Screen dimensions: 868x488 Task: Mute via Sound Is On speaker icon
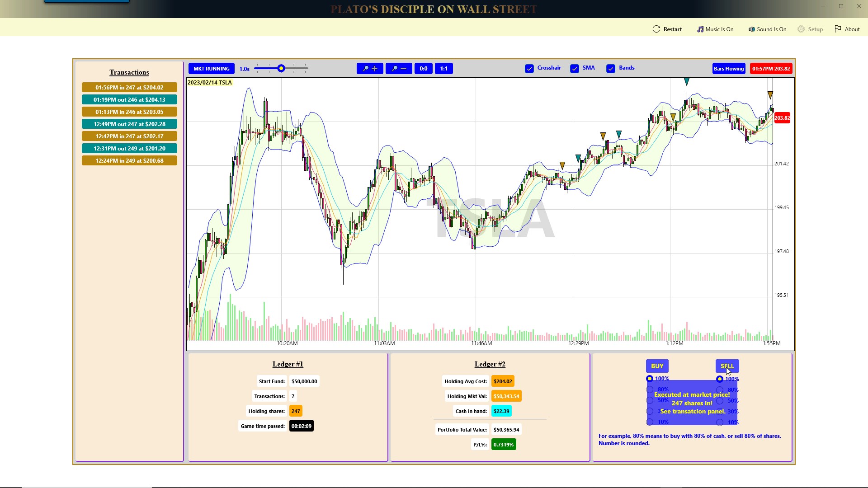(751, 29)
